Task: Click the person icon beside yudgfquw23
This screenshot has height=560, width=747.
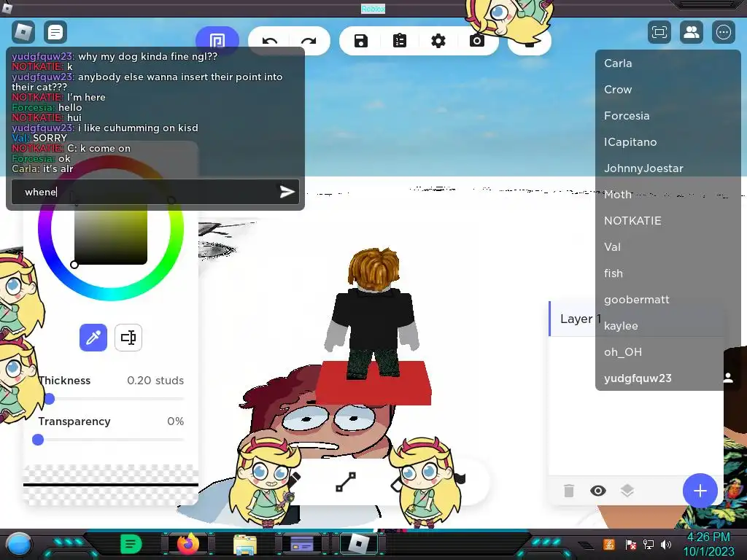Action: point(728,378)
